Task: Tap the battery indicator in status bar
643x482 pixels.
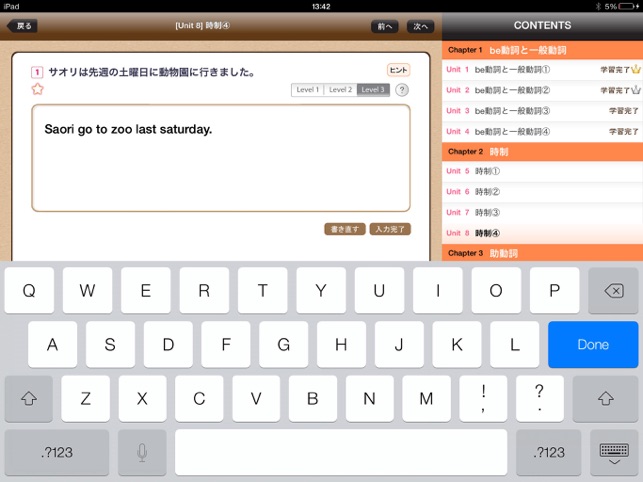Action: point(628,6)
